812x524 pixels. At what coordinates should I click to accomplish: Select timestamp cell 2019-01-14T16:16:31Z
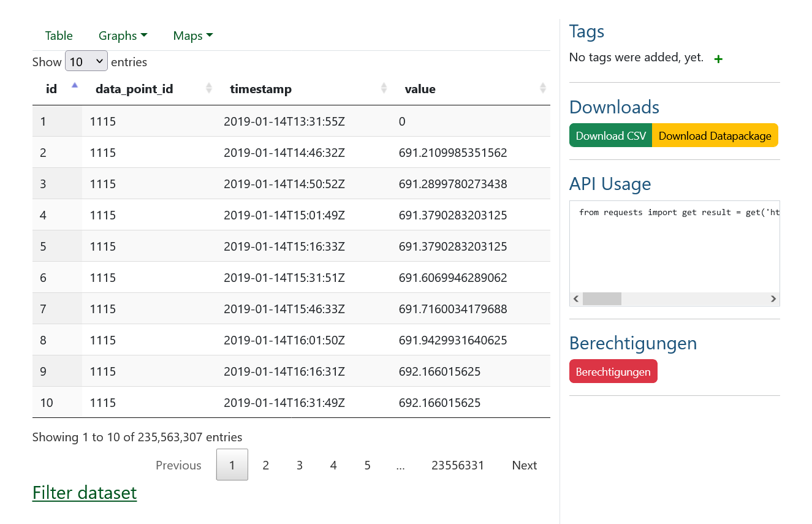284,371
